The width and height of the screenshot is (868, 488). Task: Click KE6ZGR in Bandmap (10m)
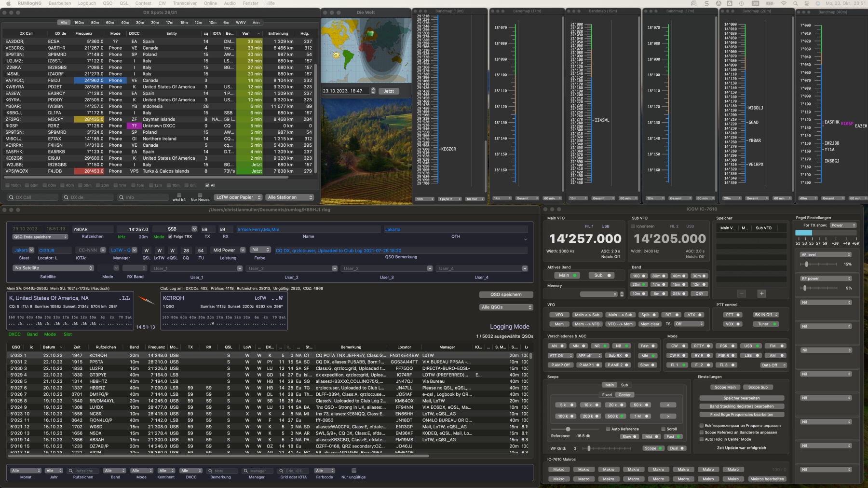448,149
